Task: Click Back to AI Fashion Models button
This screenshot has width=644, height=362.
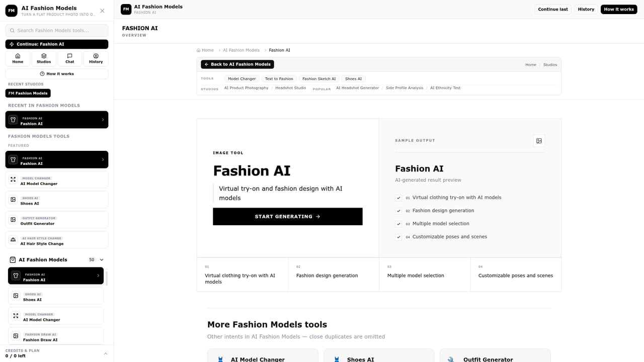Action: 237,64
